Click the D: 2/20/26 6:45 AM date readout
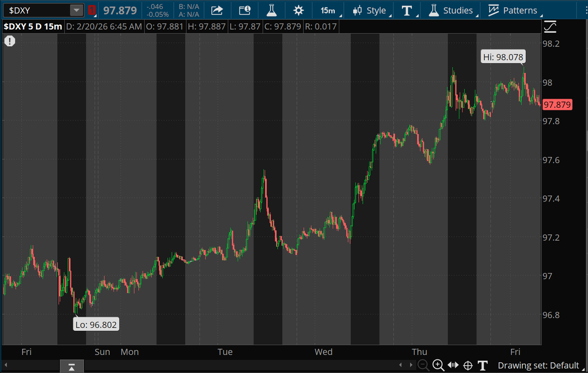 [x=104, y=26]
